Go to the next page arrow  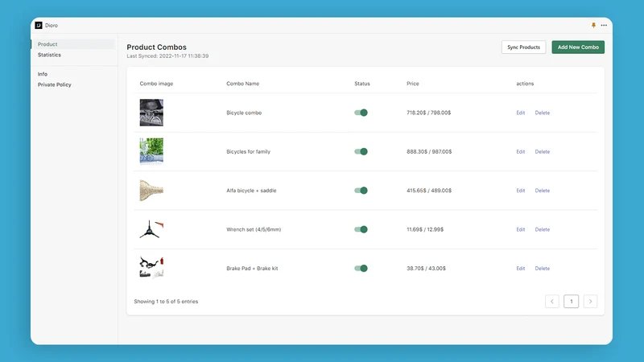tap(590, 301)
